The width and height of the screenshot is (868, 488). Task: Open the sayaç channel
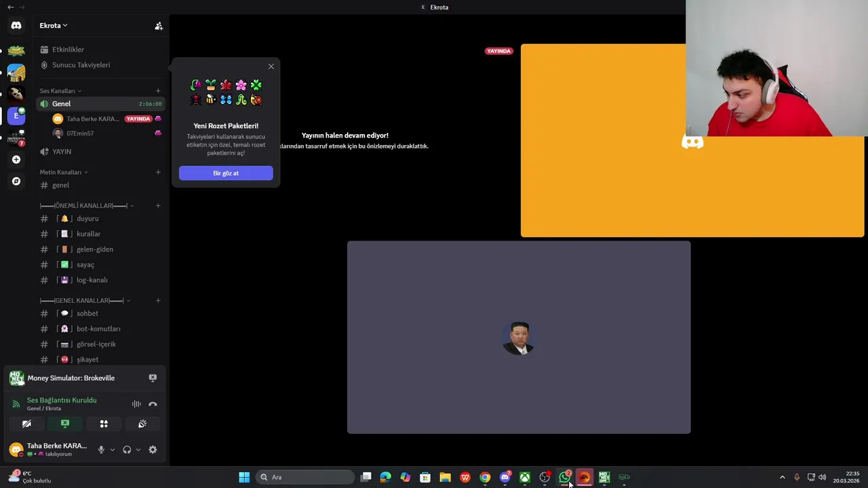coord(100,264)
